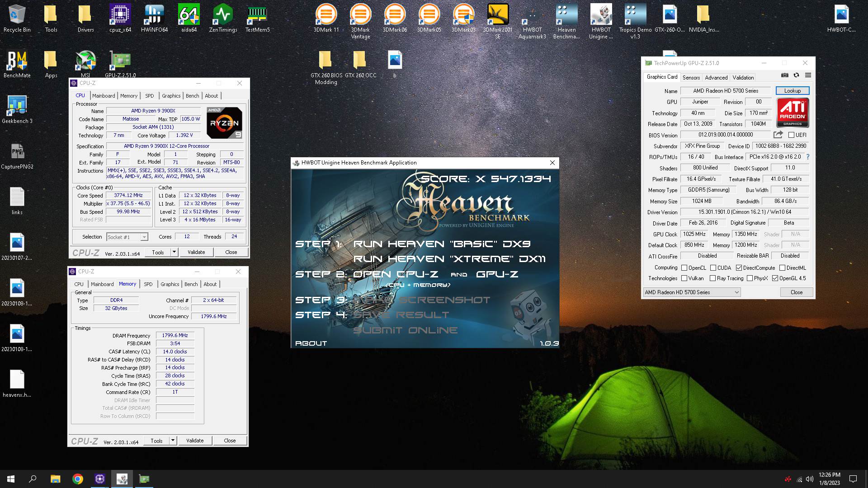Open Recycle Bin on desktop
Viewport: 868px width, 488px height.
(x=17, y=19)
